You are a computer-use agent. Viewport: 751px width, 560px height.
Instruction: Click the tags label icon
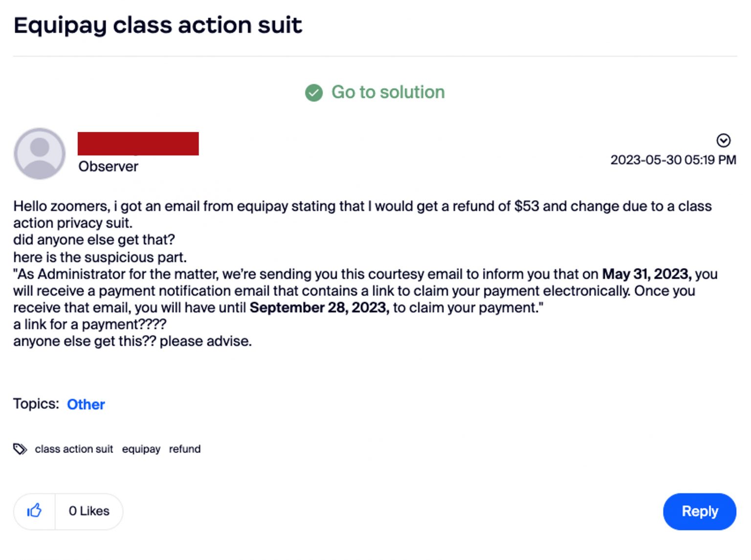pyautogui.click(x=20, y=449)
